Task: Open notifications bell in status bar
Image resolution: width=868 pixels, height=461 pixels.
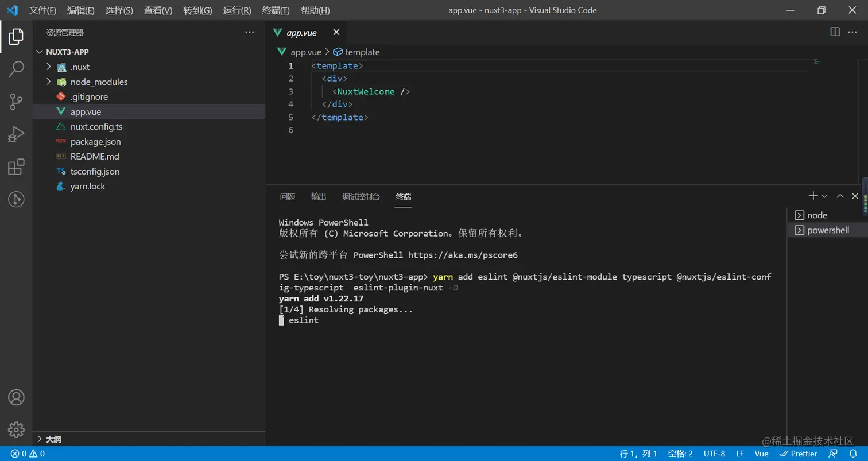Action: [853, 454]
